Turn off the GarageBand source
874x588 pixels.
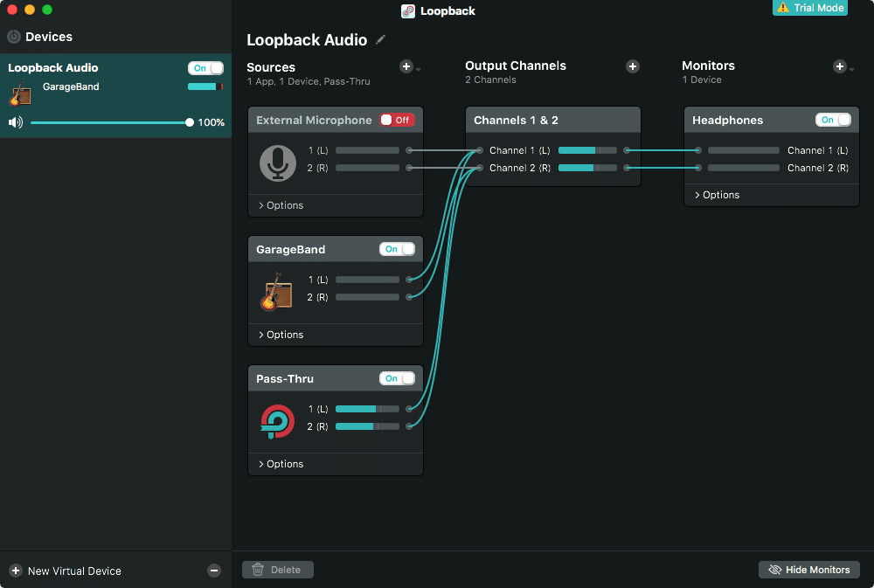pos(397,249)
